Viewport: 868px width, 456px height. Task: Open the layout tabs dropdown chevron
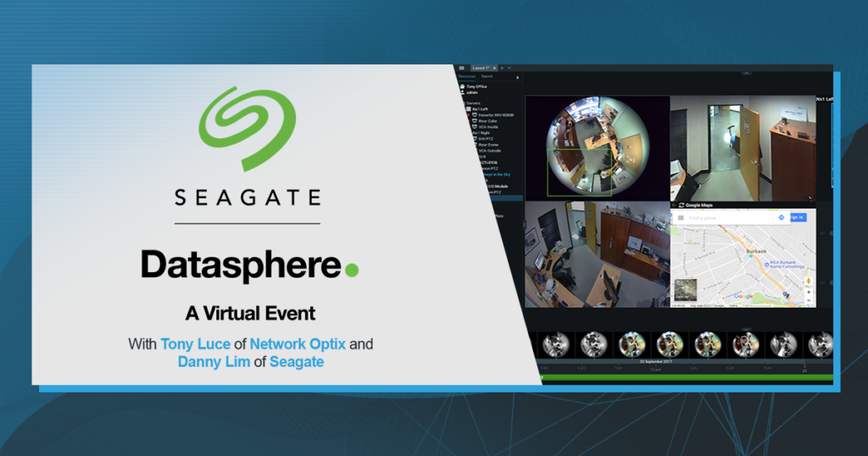point(509,68)
